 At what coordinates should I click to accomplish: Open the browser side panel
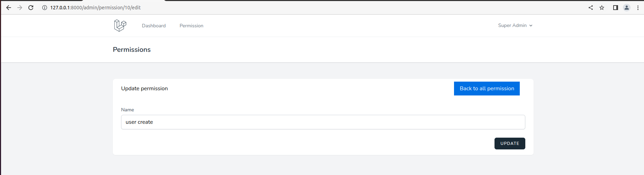click(x=616, y=8)
